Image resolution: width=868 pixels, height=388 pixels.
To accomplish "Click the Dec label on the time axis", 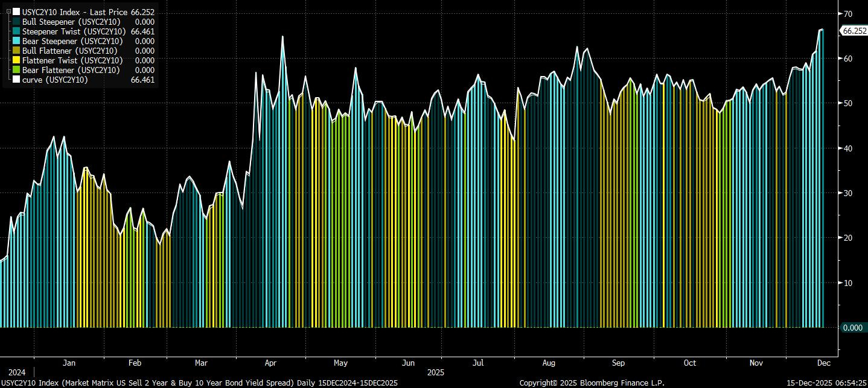I will pyautogui.click(x=824, y=363).
